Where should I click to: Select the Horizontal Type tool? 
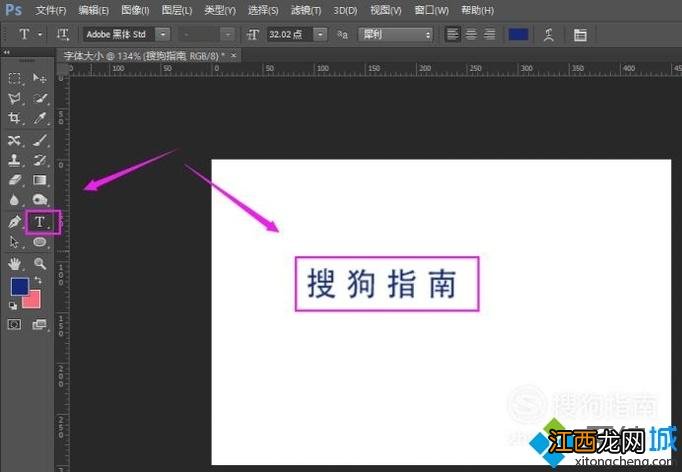tap(40, 222)
